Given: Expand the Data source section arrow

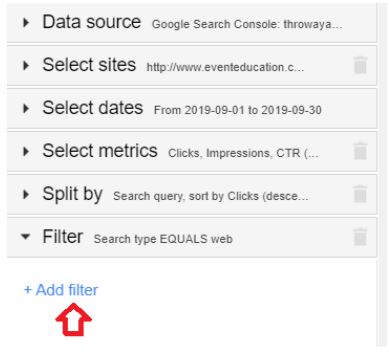Looking at the screenshot, I should 26,23.
